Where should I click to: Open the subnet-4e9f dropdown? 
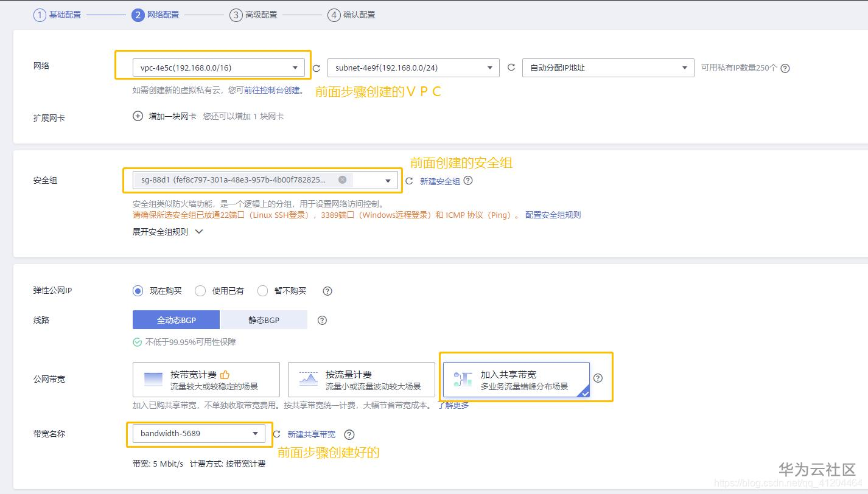(x=413, y=68)
